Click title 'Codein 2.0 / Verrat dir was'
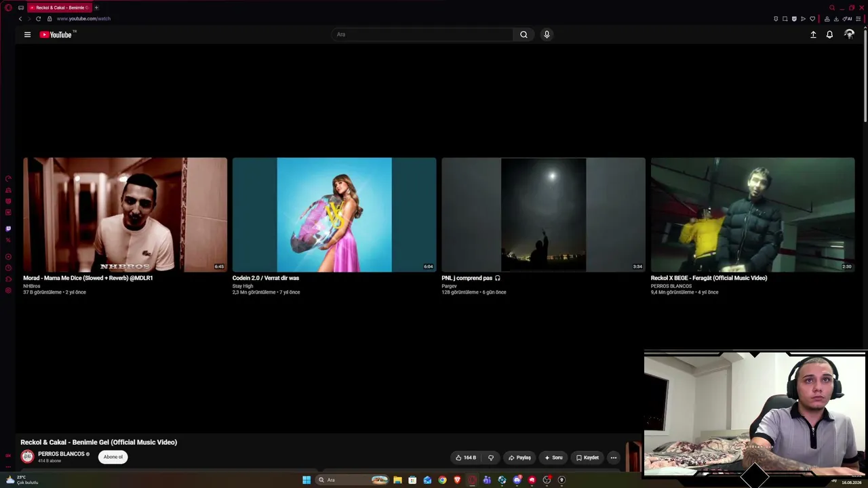Viewport: 868px width, 488px height. pos(266,278)
